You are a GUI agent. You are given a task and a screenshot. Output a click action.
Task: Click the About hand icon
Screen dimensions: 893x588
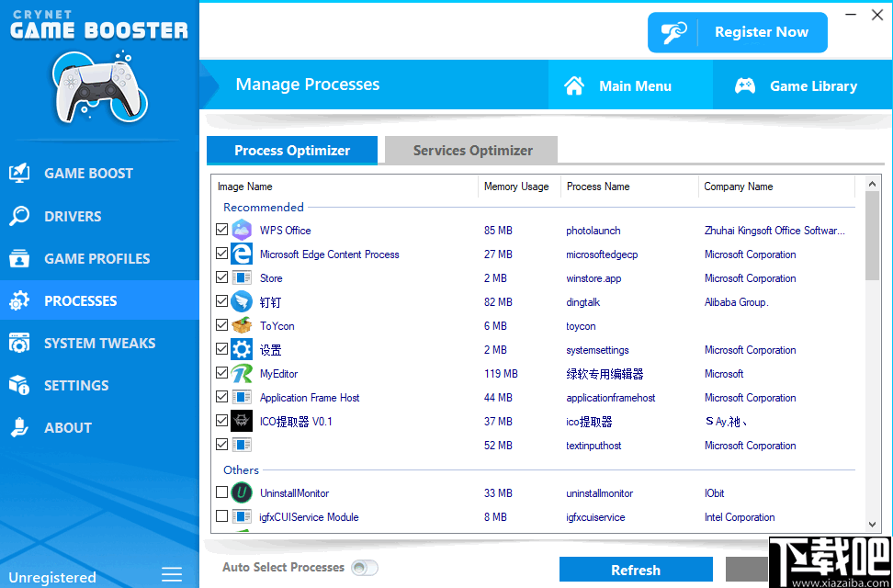coord(19,427)
